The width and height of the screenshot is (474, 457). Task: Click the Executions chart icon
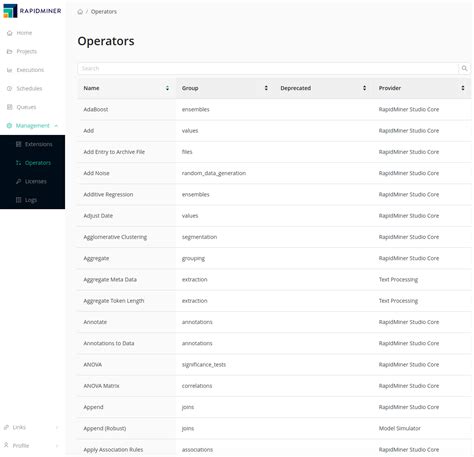[x=9, y=70]
